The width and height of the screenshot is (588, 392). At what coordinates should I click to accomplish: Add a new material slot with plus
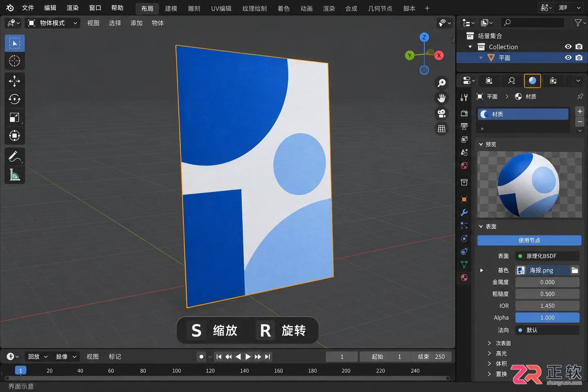(x=580, y=111)
